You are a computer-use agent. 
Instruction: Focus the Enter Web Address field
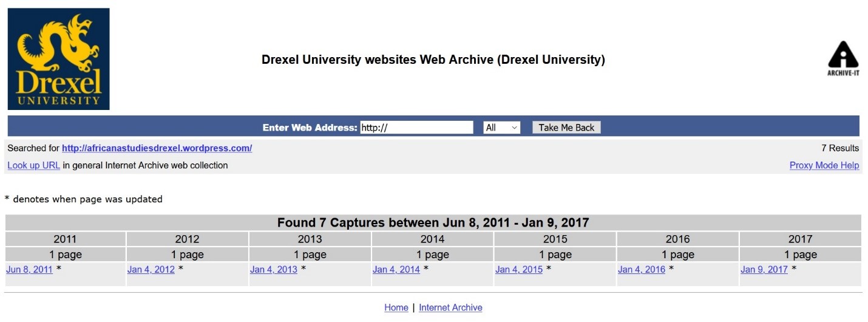416,128
